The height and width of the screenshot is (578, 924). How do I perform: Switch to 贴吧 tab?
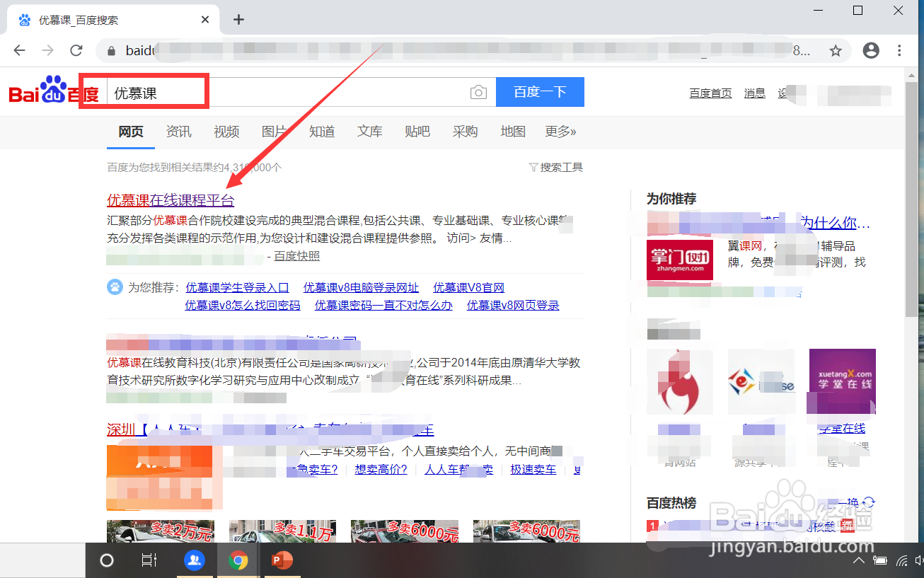coord(417,132)
